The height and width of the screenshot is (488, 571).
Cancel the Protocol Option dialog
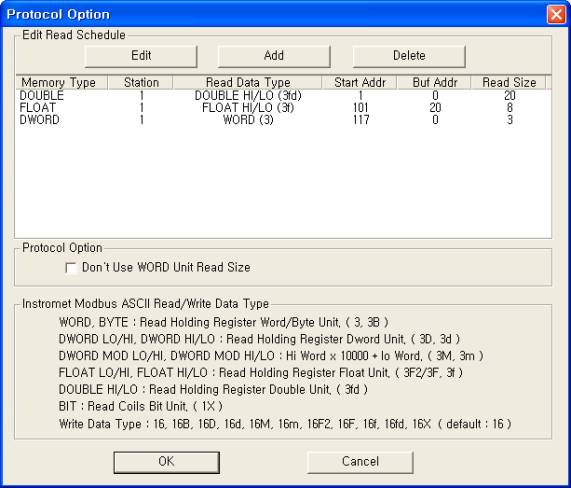pos(360,462)
